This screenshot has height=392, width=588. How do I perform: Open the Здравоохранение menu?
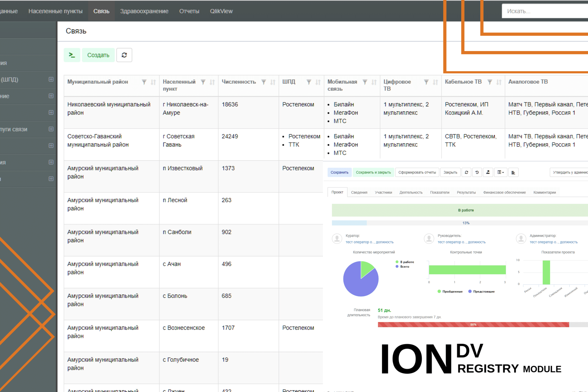[144, 11]
